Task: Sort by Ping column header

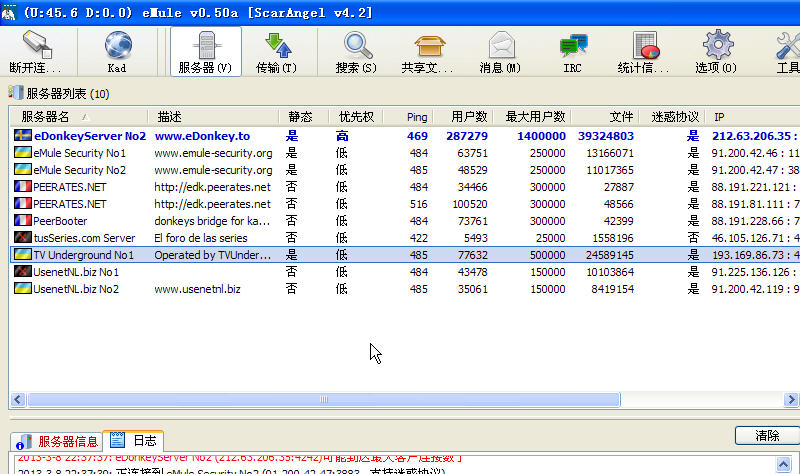Action: coord(408,117)
